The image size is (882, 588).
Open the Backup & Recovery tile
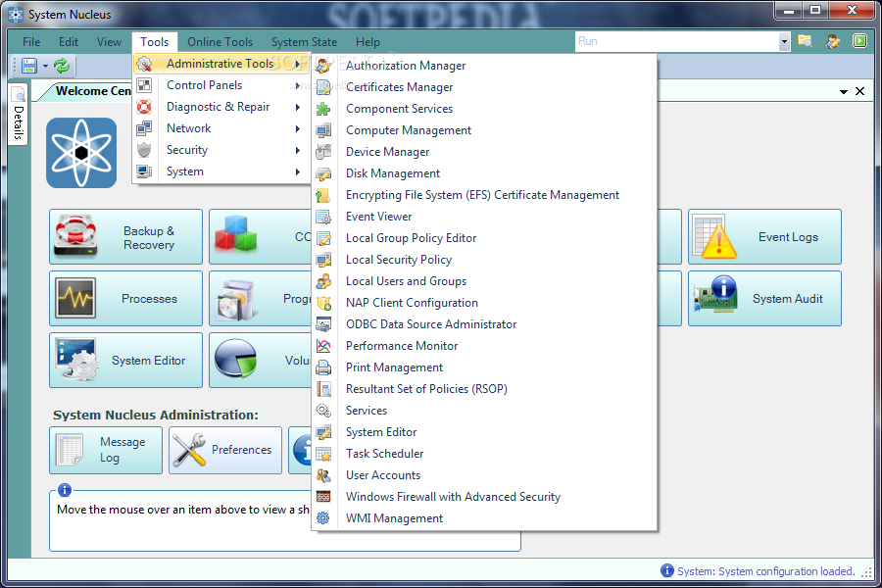point(126,237)
